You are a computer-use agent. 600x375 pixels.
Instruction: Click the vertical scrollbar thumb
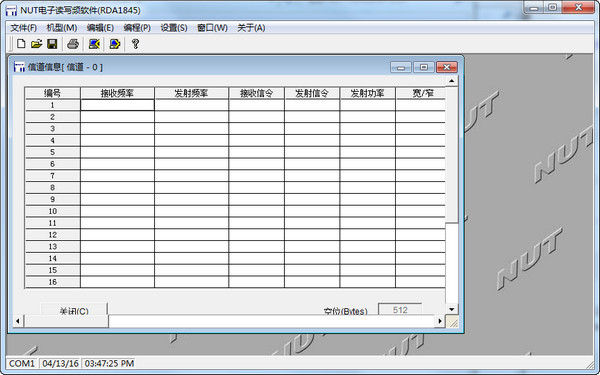[452, 155]
